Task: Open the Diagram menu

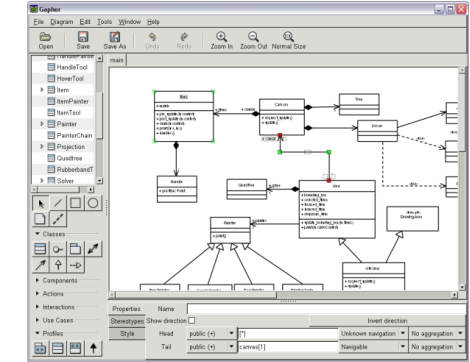Action: point(62,22)
